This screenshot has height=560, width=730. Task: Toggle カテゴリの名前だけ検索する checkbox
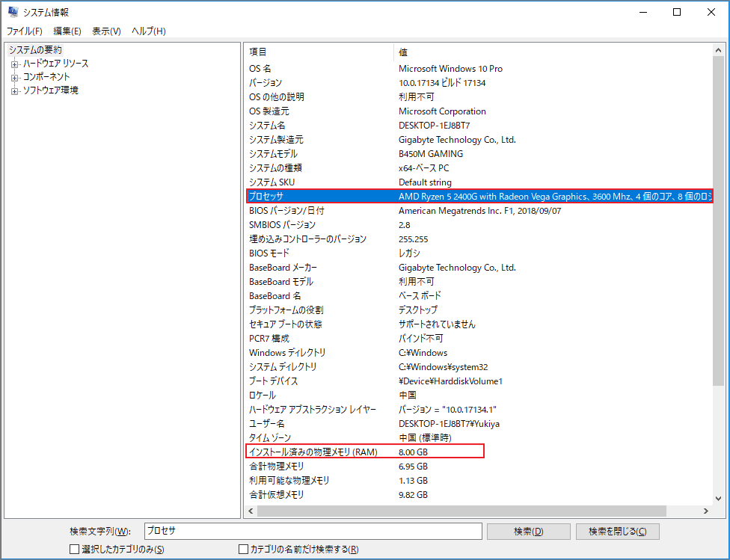pos(243,550)
